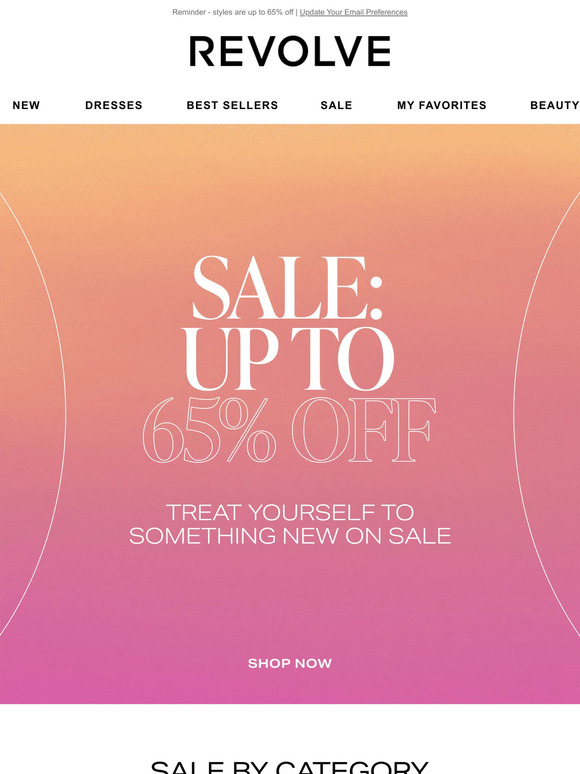Click the REVOLVE logo
This screenshot has height=774, width=580.
coord(290,51)
